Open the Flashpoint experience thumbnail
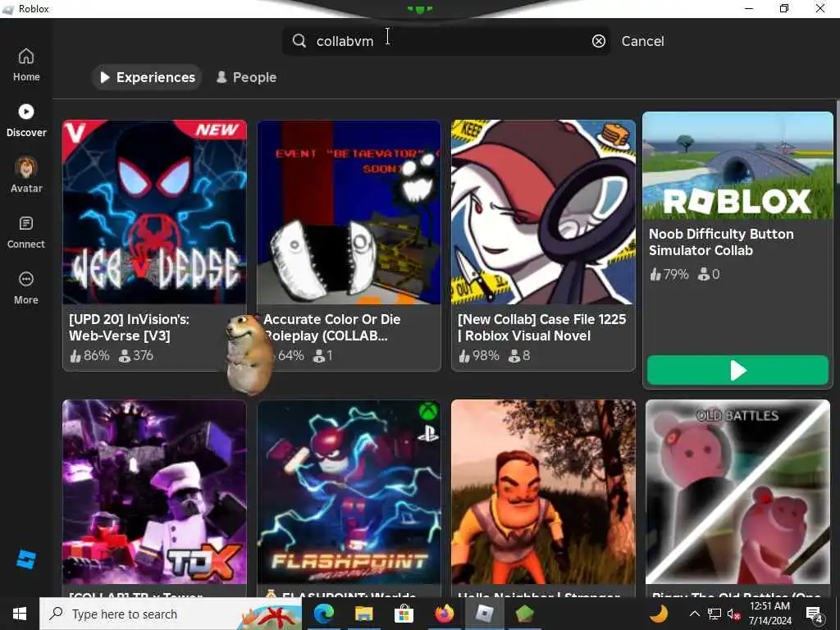 pyautogui.click(x=349, y=492)
